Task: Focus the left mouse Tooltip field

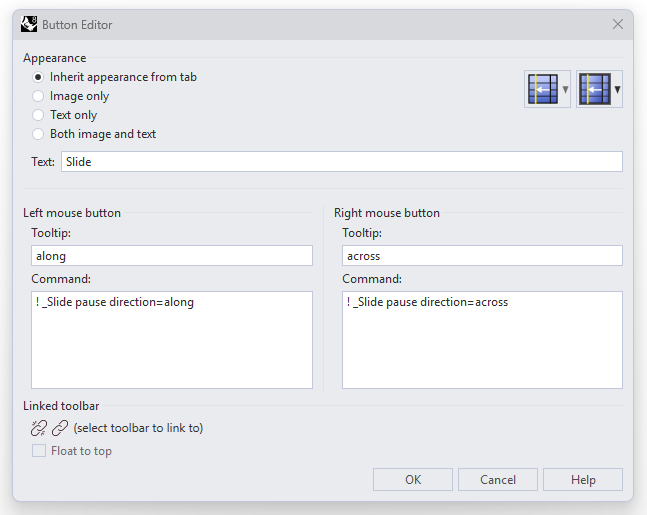Action: tap(172, 256)
